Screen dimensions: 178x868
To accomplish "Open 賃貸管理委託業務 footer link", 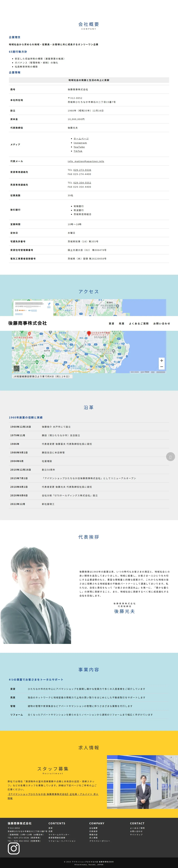I will point(57,838).
